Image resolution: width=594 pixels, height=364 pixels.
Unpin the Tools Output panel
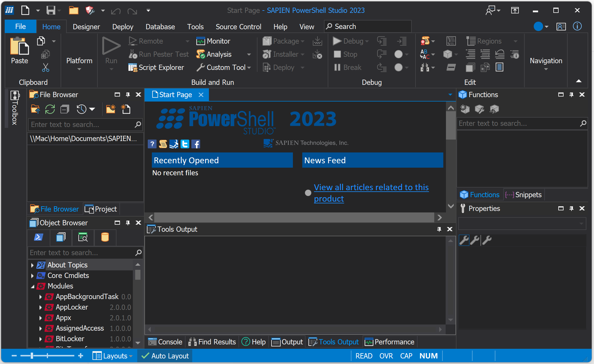click(439, 229)
